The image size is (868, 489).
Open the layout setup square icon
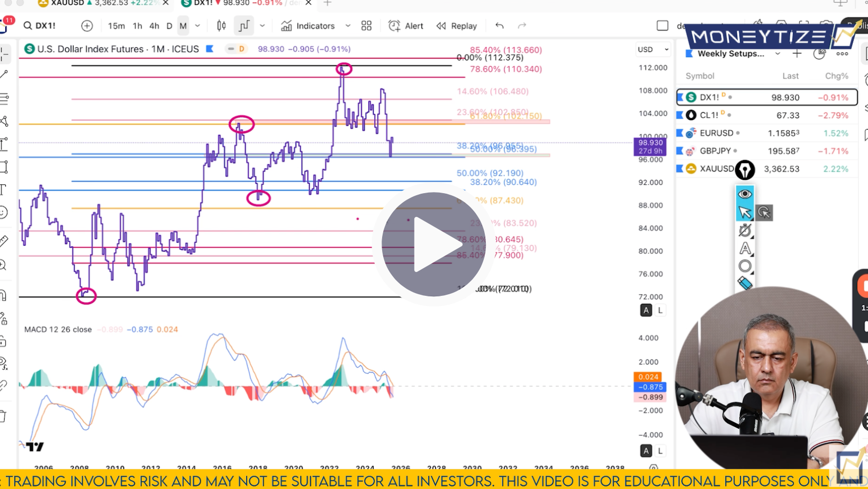pos(662,25)
